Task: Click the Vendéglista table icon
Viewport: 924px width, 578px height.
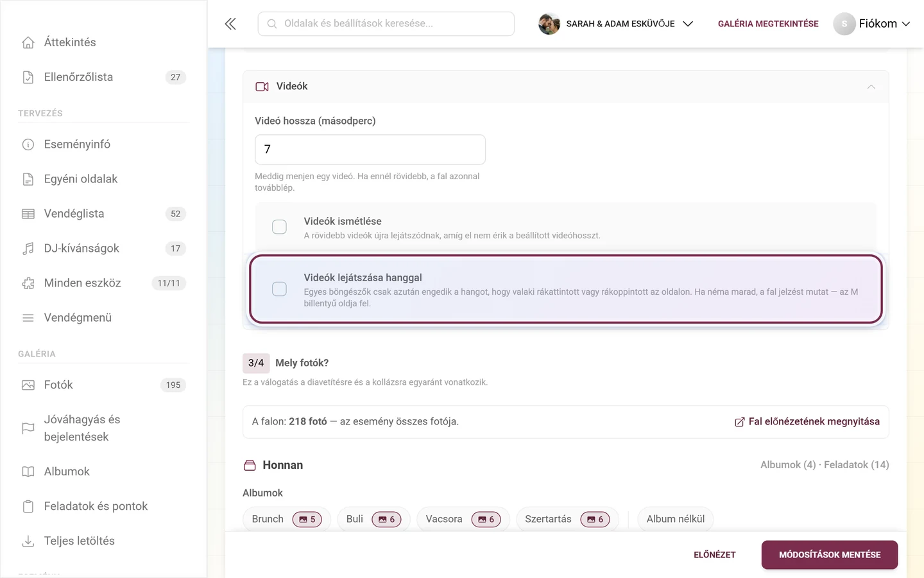Action: coord(28,214)
